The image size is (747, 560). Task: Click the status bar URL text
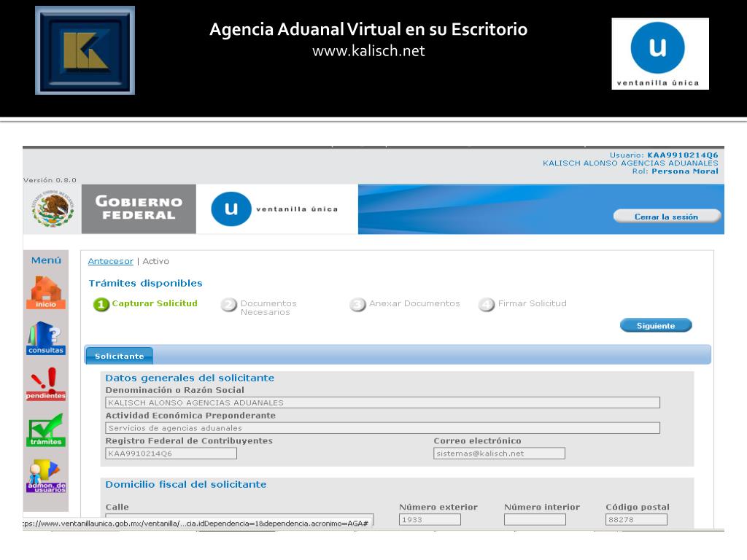pos(196,524)
